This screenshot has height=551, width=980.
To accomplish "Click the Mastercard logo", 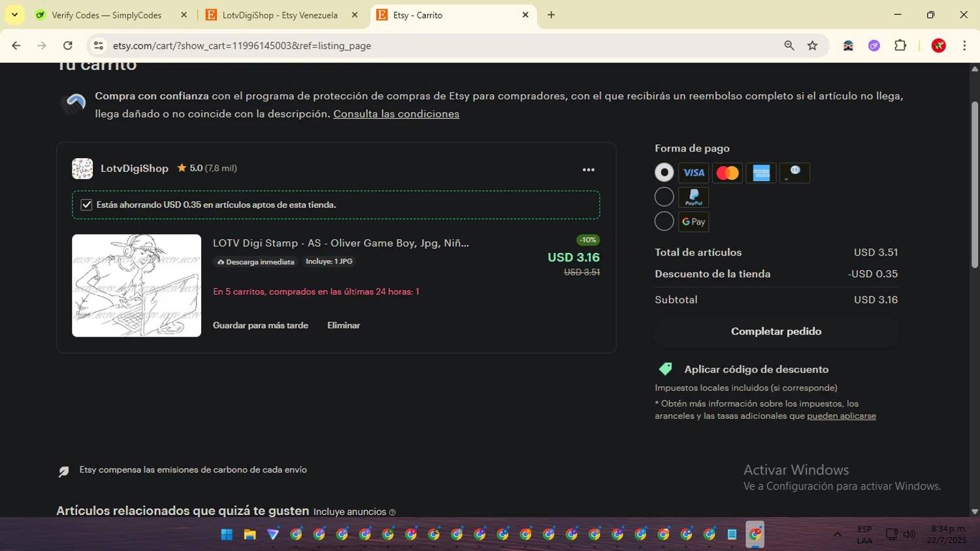I will point(727,173).
